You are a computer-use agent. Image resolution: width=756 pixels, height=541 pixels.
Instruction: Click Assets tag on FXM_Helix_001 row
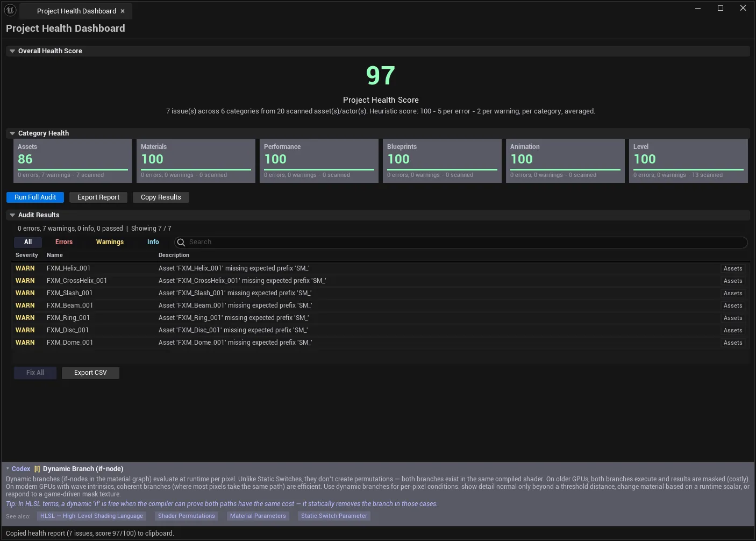pyautogui.click(x=733, y=269)
